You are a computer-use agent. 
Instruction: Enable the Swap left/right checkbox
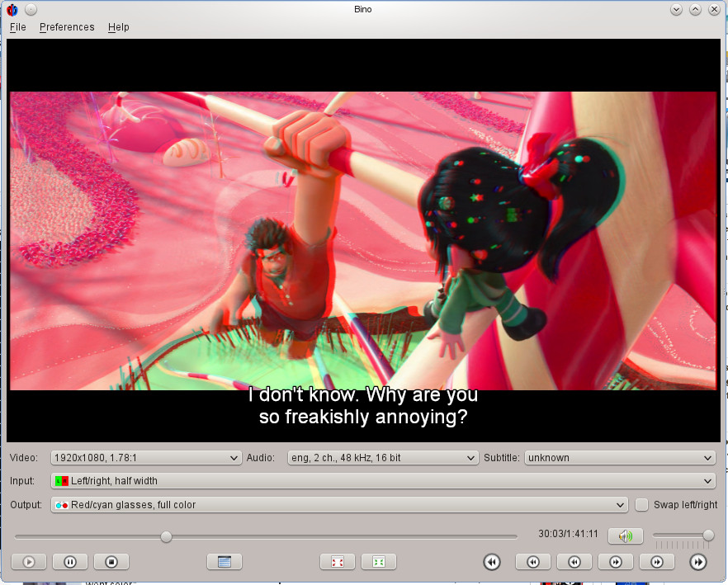click(641, 505)
